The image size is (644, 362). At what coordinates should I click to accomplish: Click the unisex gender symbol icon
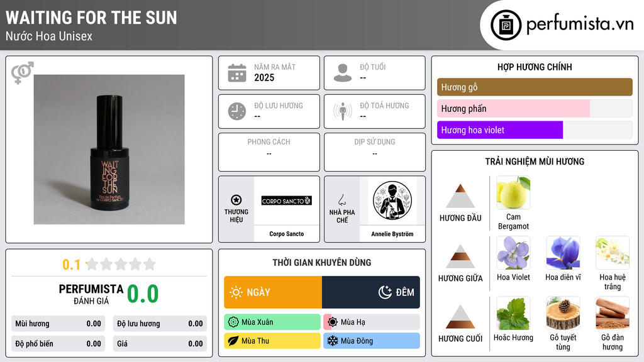tap(22, 73)
